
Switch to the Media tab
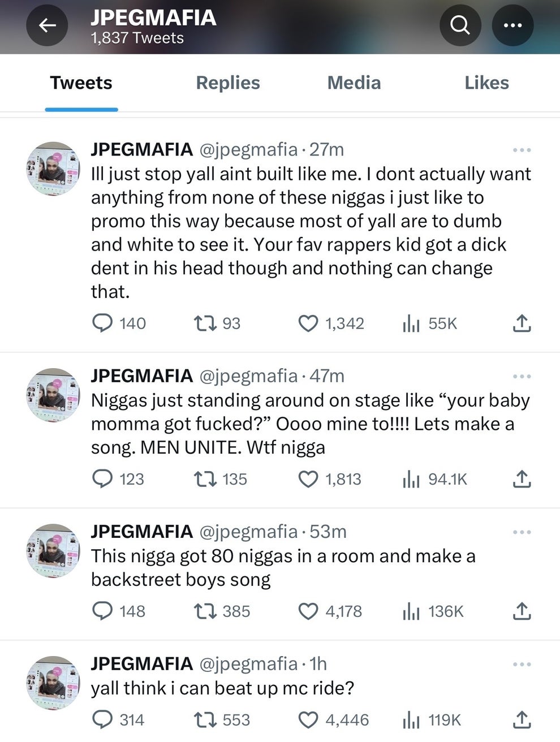[x=354, y=83]
